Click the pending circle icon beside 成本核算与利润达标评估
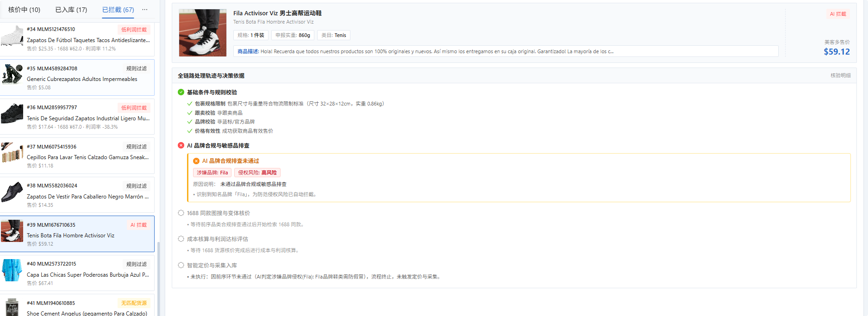This screenshot has height=316, width=868. click(181, 239)
